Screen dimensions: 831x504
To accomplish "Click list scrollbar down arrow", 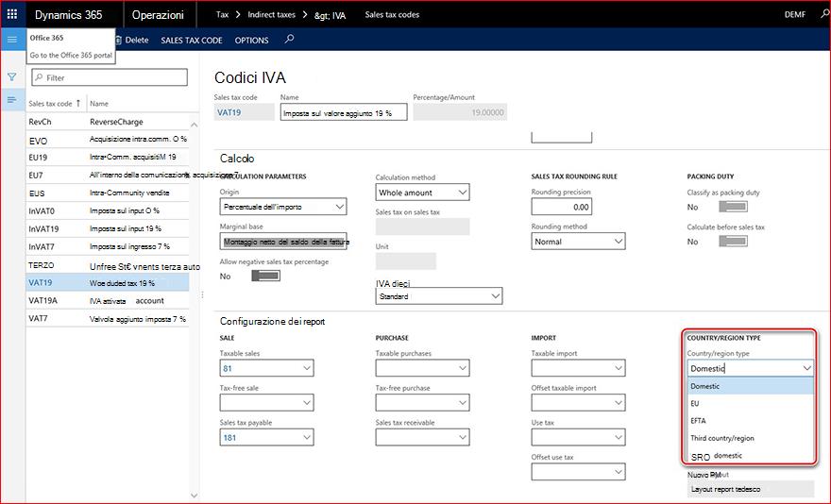I will 194,496.
